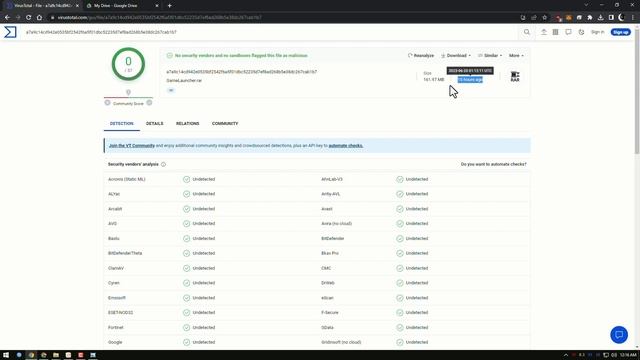
Task: Open the search magnifier icon in header
Action: [x=527, y=32]
